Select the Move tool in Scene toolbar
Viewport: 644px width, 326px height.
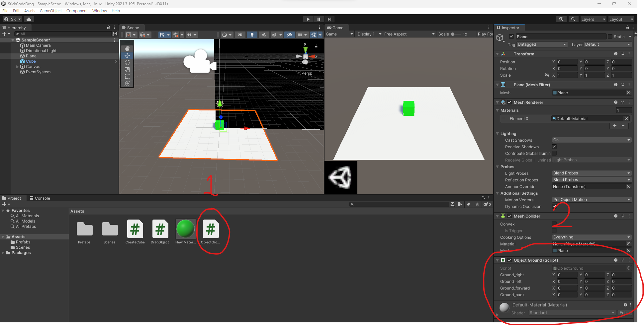coord(127,56)
